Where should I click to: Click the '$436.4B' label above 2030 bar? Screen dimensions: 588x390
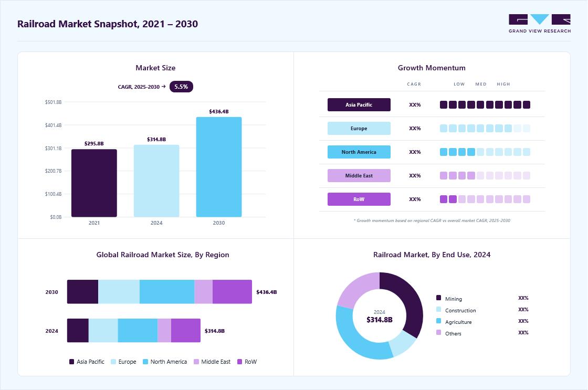219,111
